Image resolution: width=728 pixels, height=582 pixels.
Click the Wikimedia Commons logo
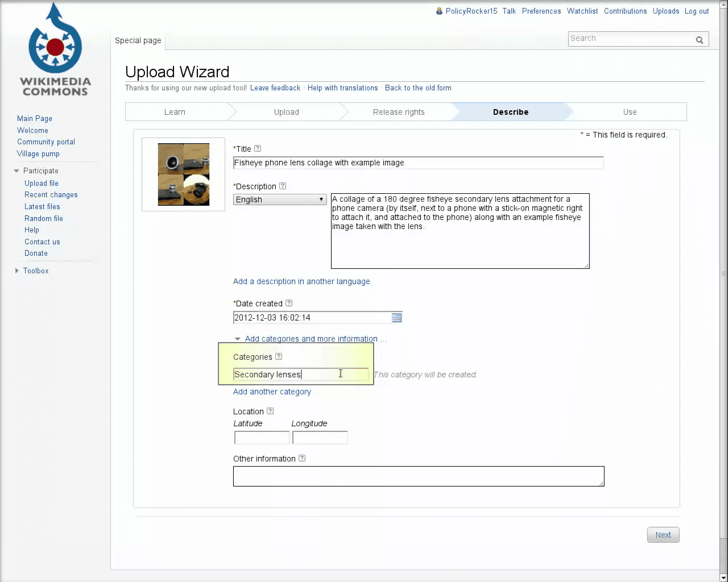(55, 50)
